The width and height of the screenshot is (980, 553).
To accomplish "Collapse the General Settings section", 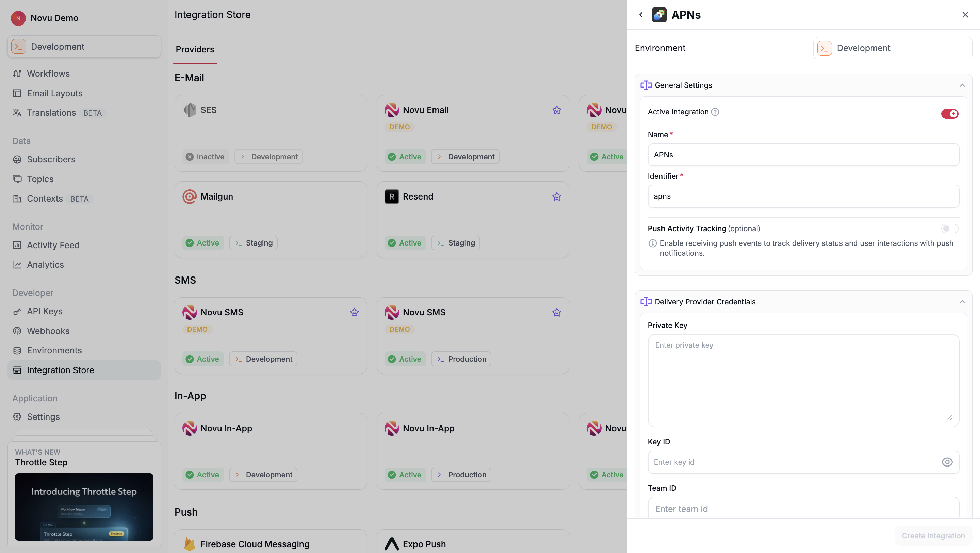I will click(x=963, y=85).
